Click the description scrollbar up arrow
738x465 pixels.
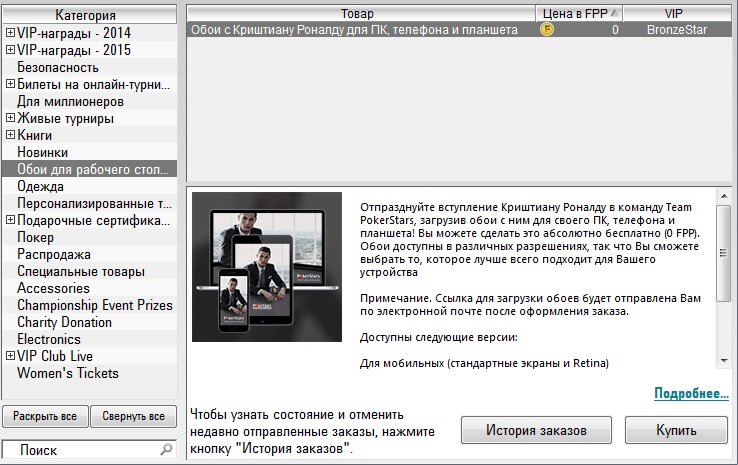click(x=724, y=196)
